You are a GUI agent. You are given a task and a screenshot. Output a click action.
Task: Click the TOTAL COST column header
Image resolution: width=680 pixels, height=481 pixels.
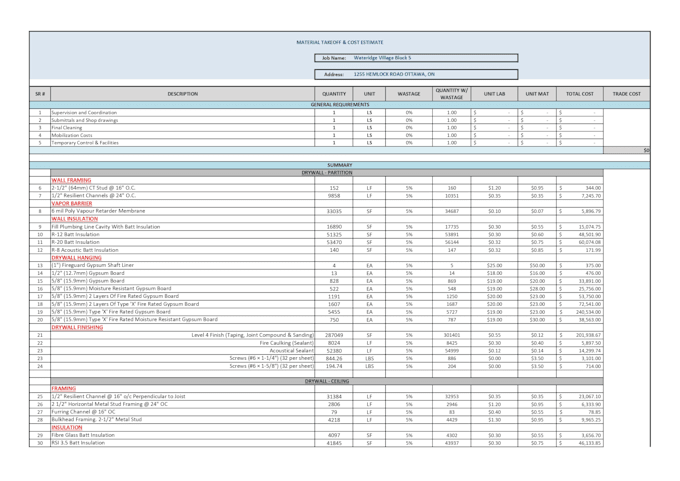[x=580, y=94]
